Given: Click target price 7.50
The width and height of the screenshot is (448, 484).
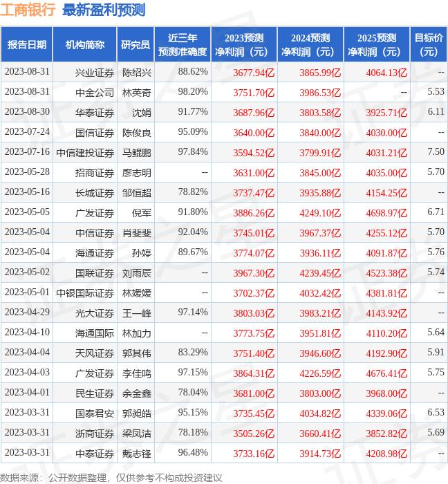Looking at the screenshot, I should [436, 152].
